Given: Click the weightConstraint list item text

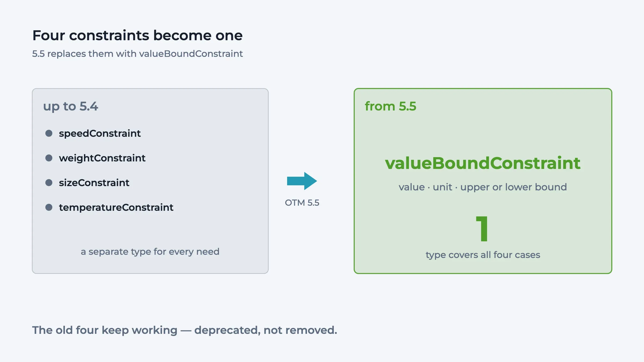Looking at the screenshot, I should [x=102, y=158].
